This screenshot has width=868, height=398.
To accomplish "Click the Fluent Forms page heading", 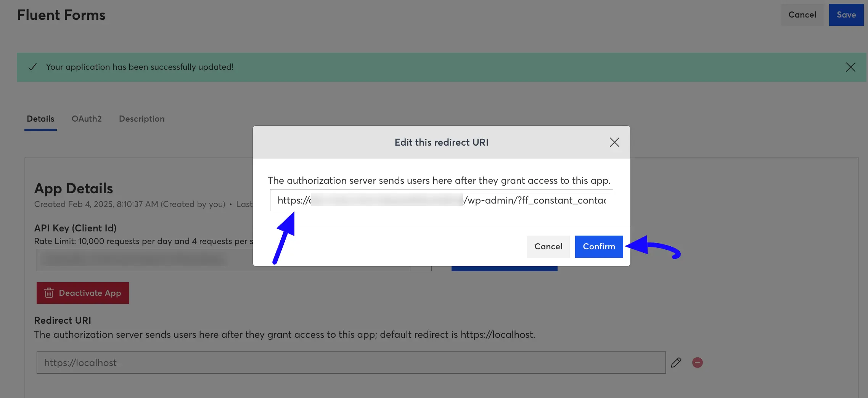I will (x=61, y=14).
